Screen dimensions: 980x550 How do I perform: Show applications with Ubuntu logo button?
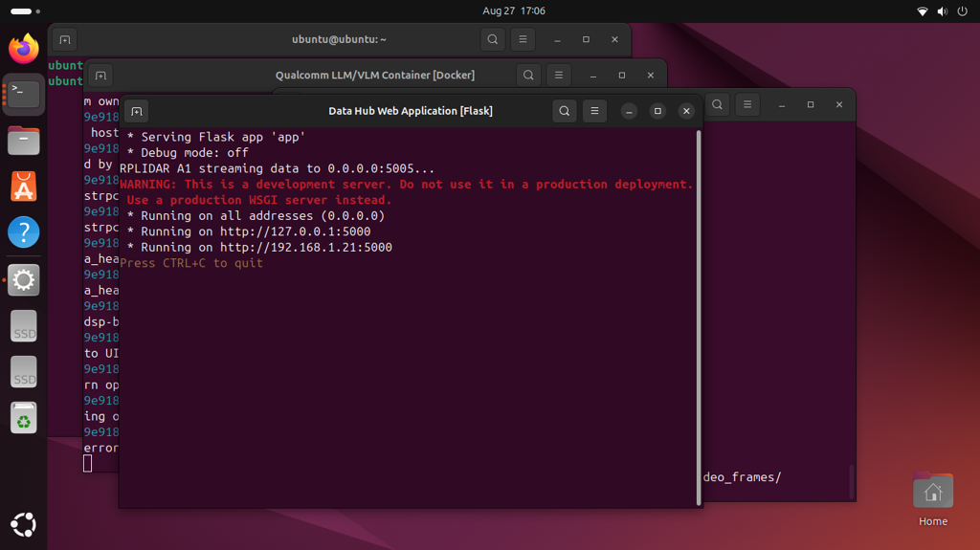tap(24, 524)
